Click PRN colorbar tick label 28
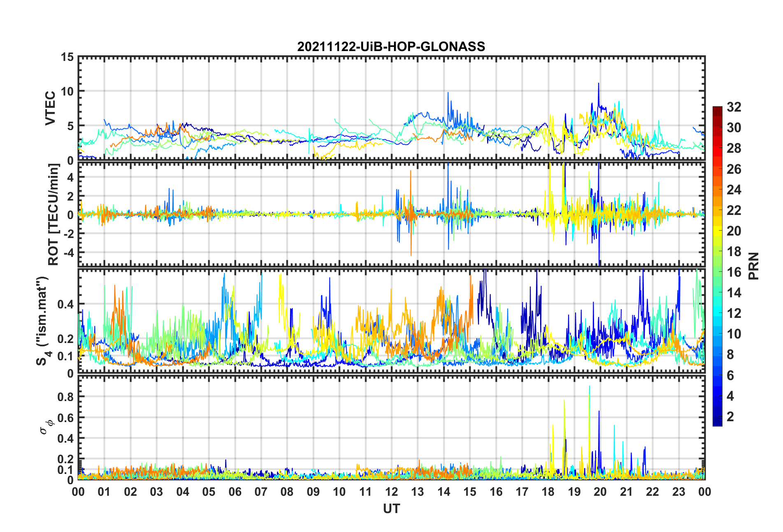 pos(734,148)
